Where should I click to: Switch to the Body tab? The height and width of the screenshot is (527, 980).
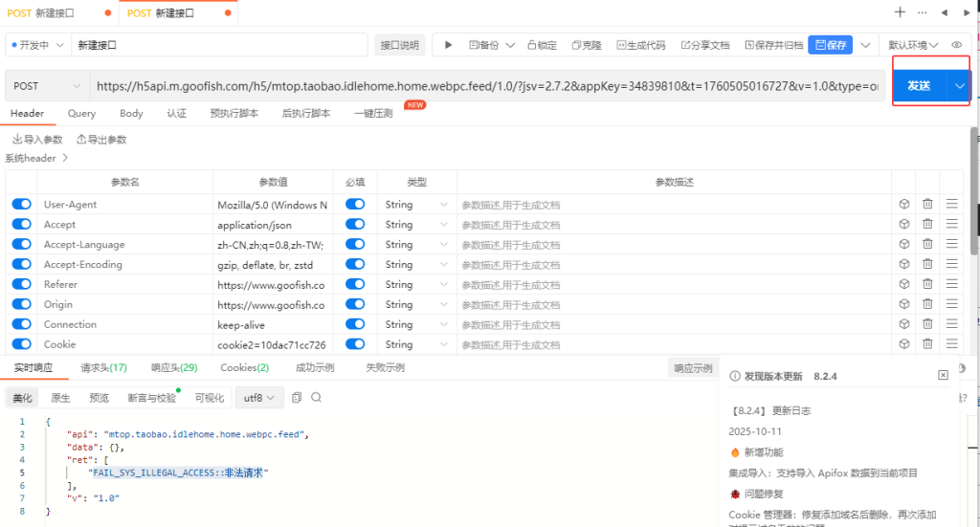pyautogui.click(x=131, y=113)
